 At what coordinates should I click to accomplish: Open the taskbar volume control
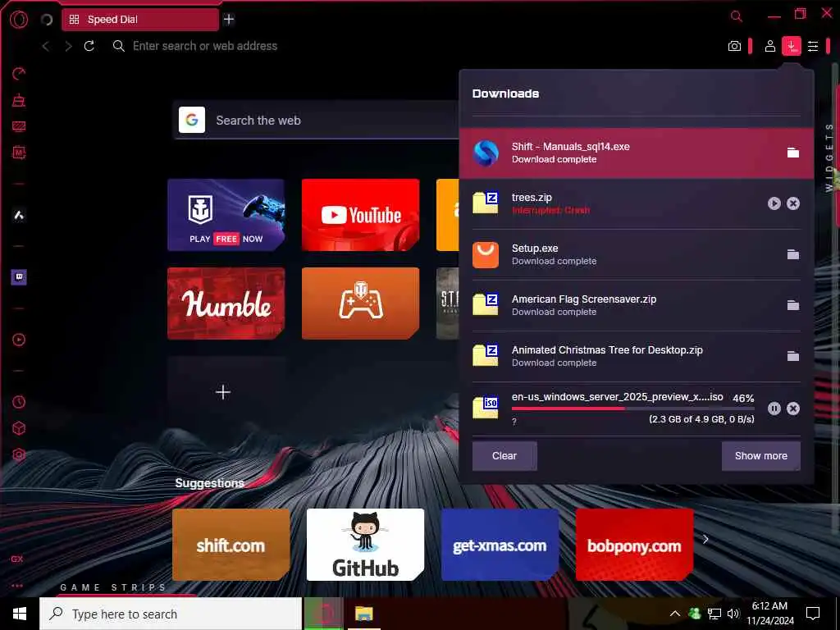coord(733,614)
